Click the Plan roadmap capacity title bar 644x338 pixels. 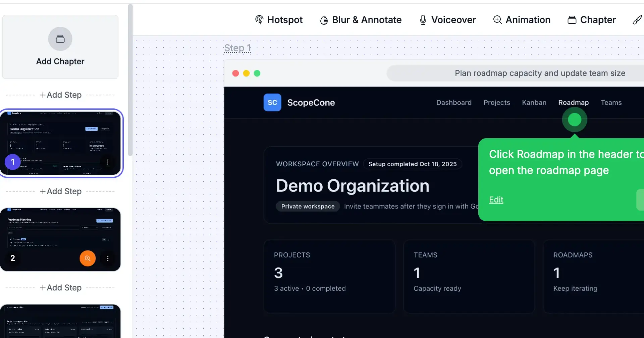click(x=540, y=73)
